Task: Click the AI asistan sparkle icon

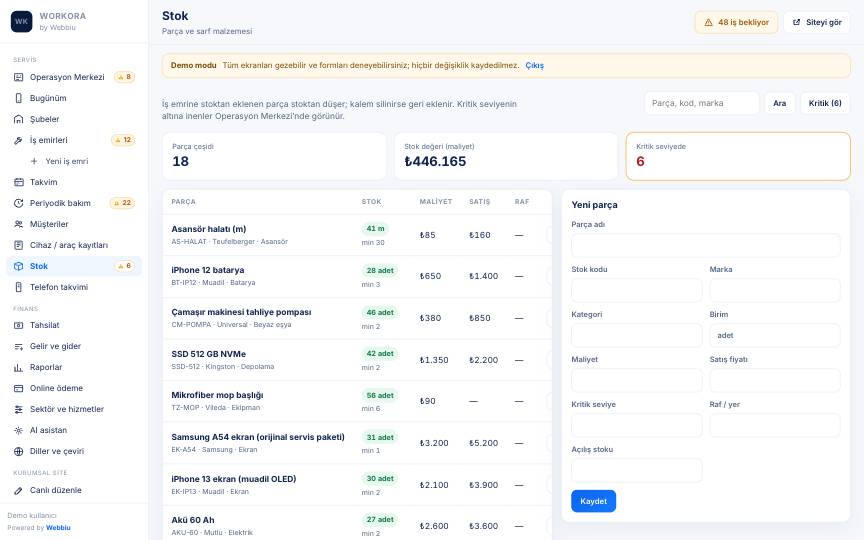Action: (x=18, y=430)
